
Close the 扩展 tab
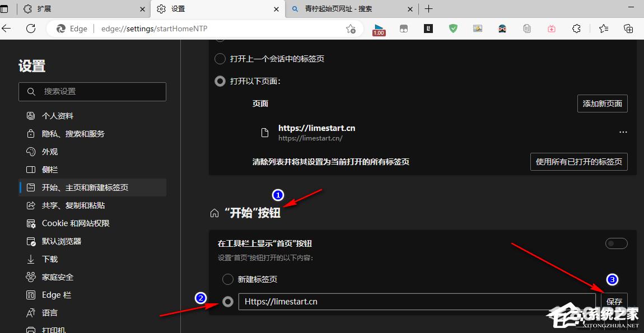[x=142, y=8]
